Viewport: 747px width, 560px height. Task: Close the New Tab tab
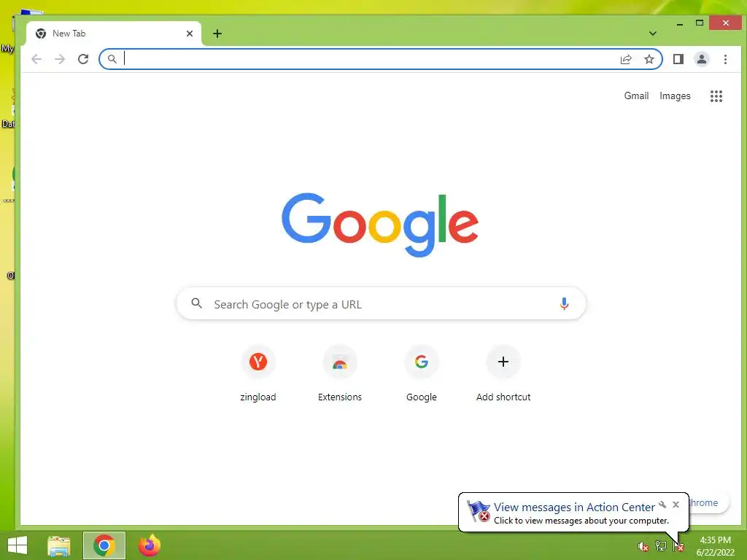point(190,34)
